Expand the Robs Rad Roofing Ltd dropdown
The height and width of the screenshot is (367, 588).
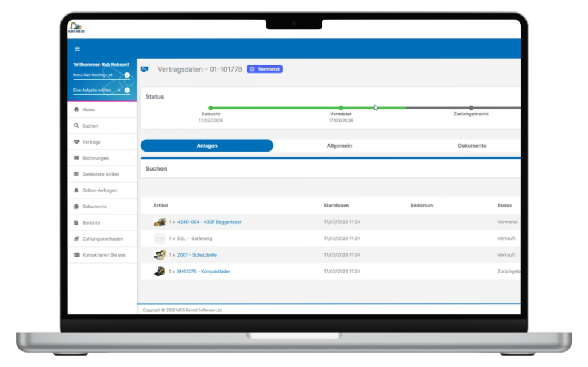[127, 75]
